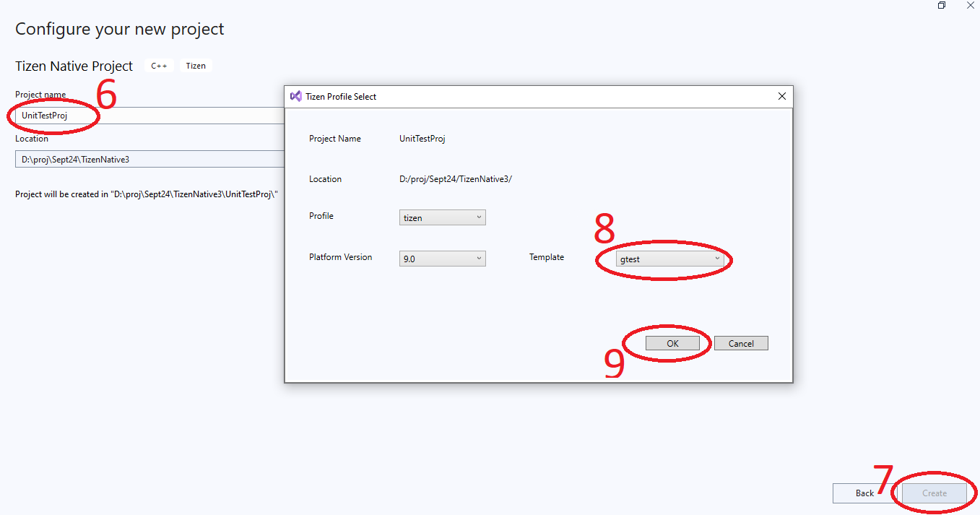980x515 pixels.
Task: Select the C++ tag badge
Action: pos(159,66)
